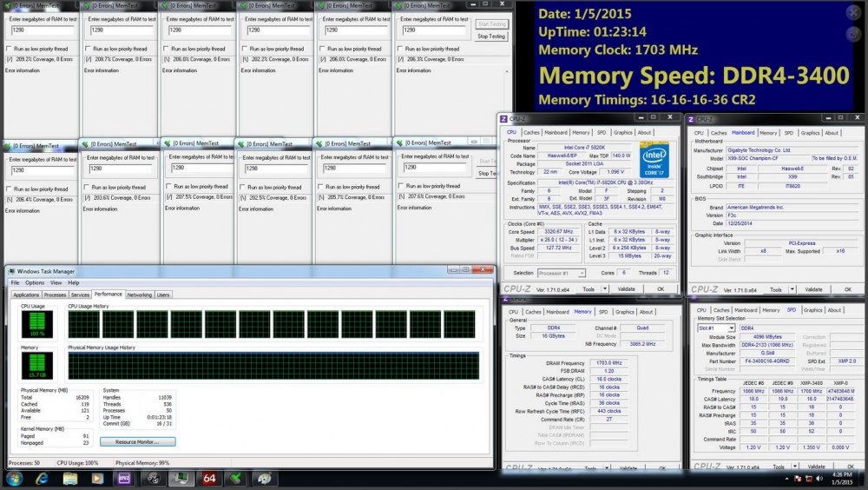Switch to Task Manager taskbar icon

pos(181,479)
